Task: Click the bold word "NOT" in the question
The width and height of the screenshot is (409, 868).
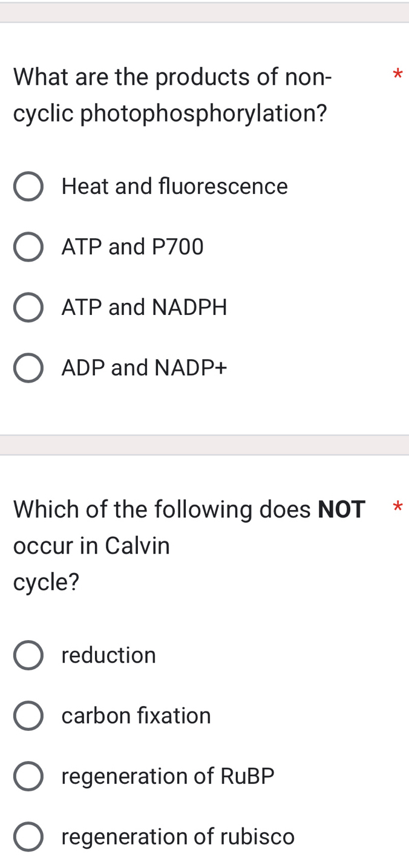Action: pyautogui.click(x=341, y=510)
